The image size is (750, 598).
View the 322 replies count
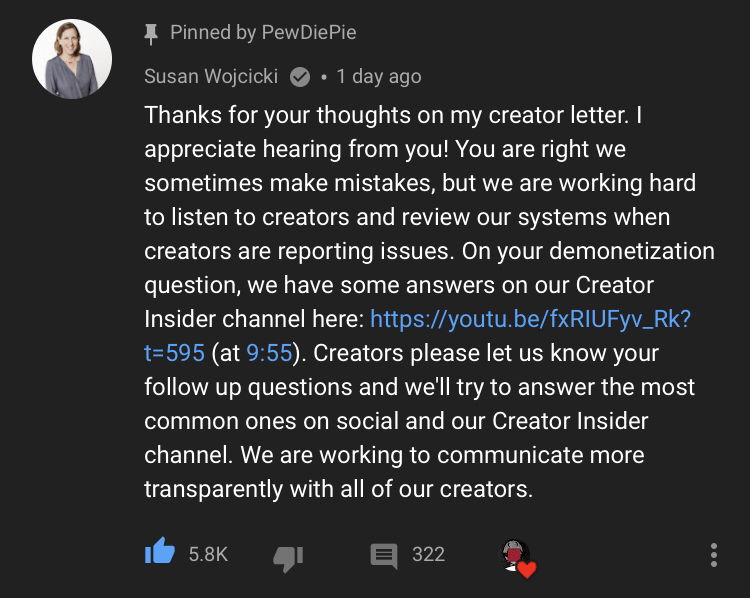tap(429, 554)
